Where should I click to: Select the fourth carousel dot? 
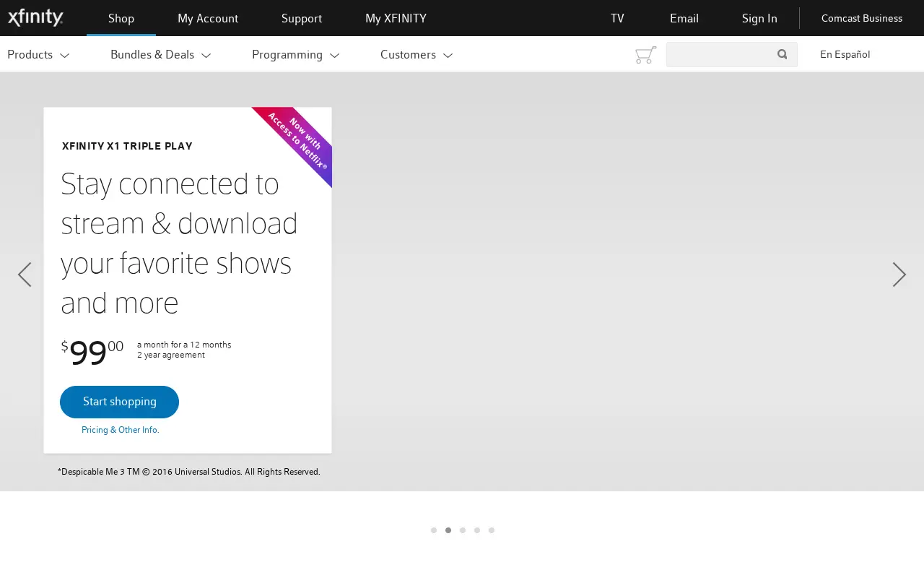[477, 530]
